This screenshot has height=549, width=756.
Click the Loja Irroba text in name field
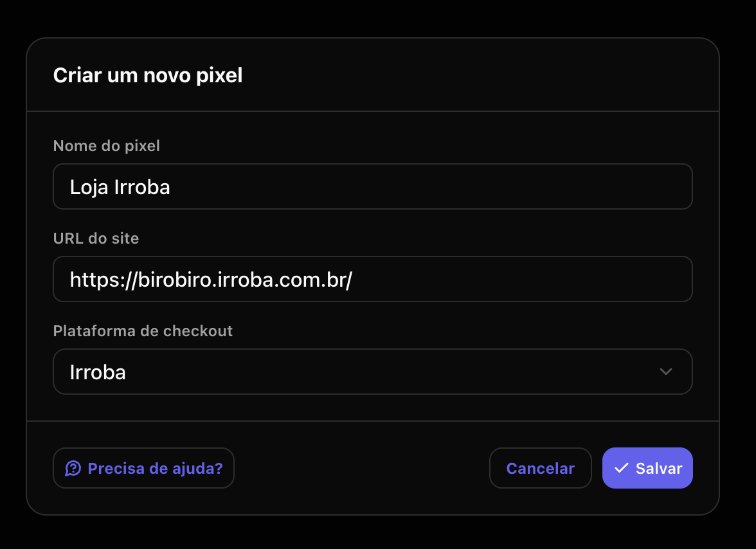[120, 188]
